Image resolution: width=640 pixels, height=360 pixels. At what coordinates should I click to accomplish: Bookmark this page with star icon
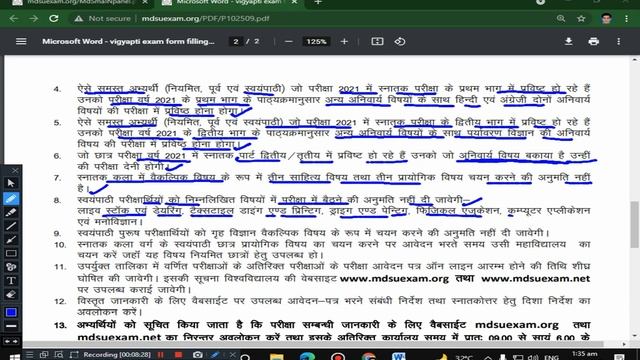(581, 18)
